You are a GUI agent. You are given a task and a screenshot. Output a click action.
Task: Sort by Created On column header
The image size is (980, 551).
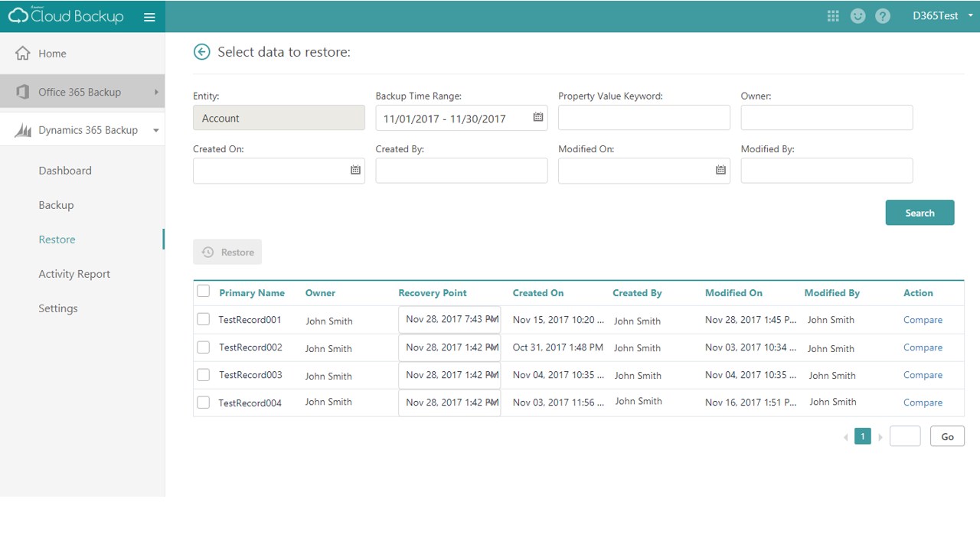[538, 293]
